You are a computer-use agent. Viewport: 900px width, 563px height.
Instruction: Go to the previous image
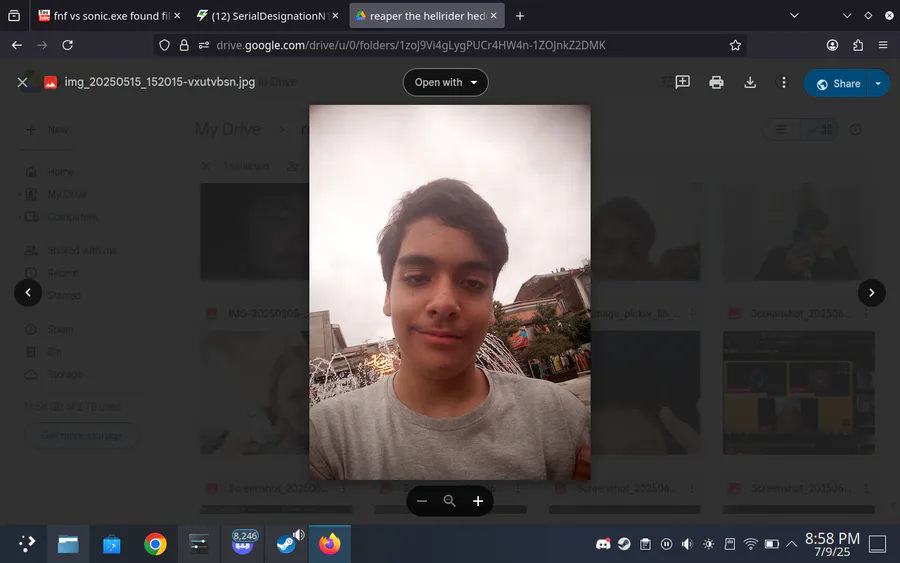(28, 293)
